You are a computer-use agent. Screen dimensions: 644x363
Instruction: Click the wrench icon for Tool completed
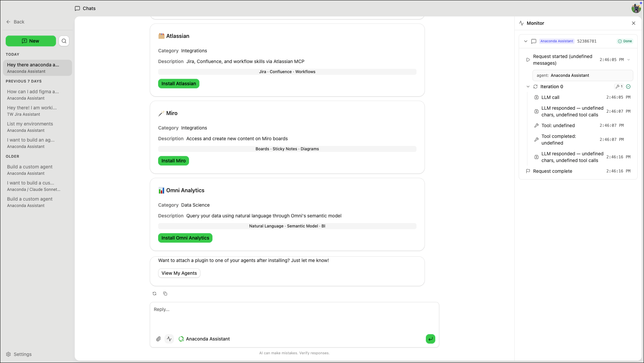(x=536, y=140)
